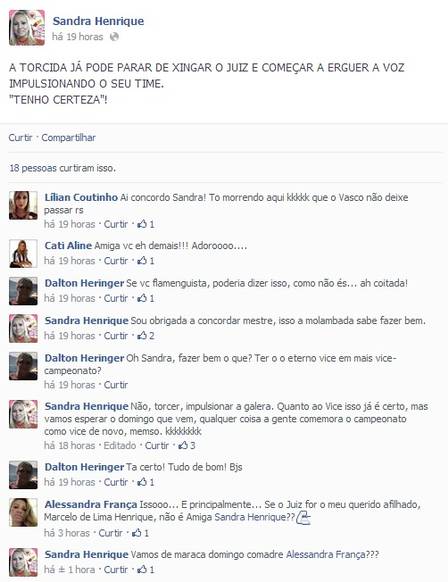Like the post using main Curtir link
The width and height of the screenshot is (448, 582).
click(20, 138)
